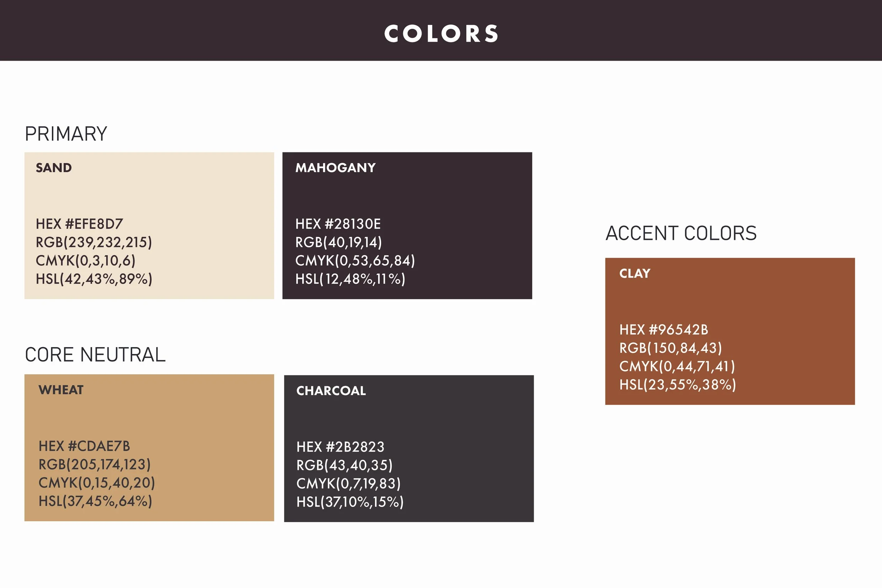
Task: Click Wheat's HEX #CDAE7B value
Action: click(84, 446)
